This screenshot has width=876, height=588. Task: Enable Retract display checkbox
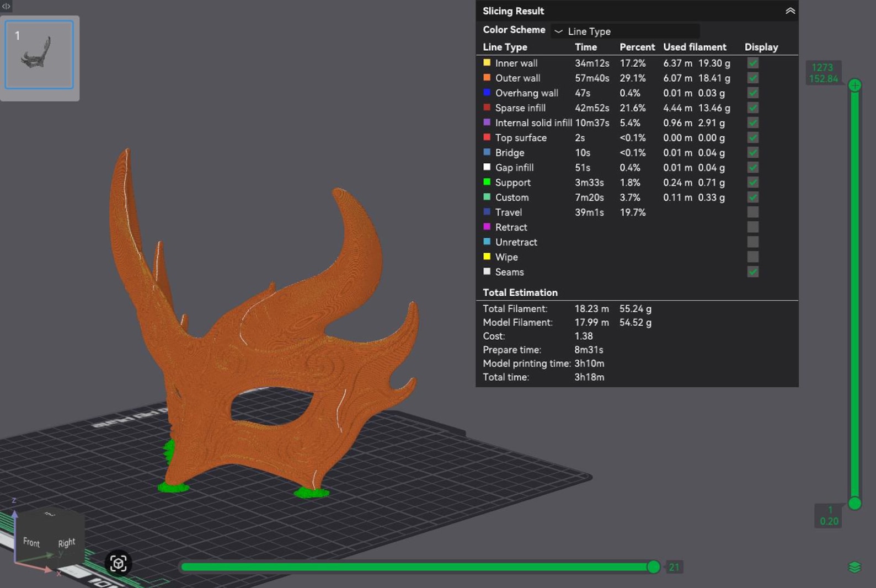[x=752, y=227]
